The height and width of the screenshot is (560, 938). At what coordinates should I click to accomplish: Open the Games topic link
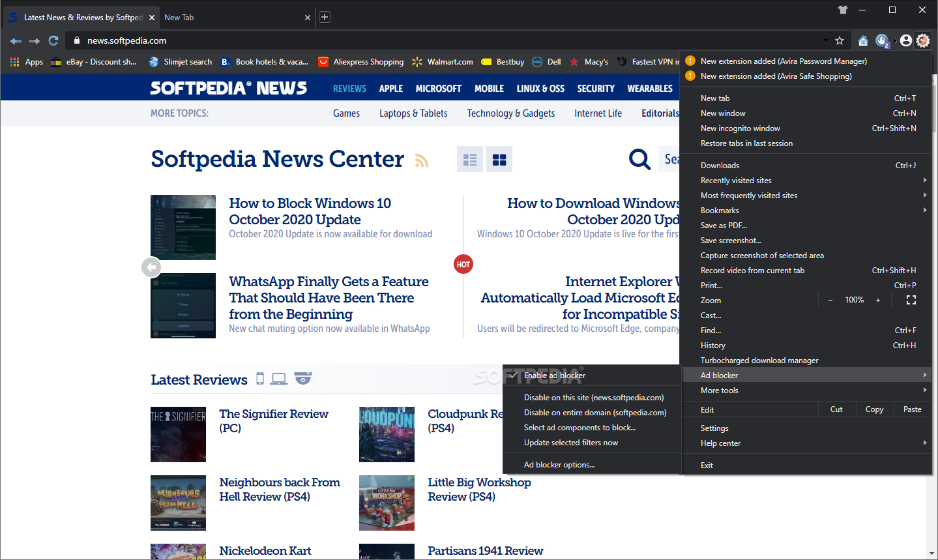(346, 113)
